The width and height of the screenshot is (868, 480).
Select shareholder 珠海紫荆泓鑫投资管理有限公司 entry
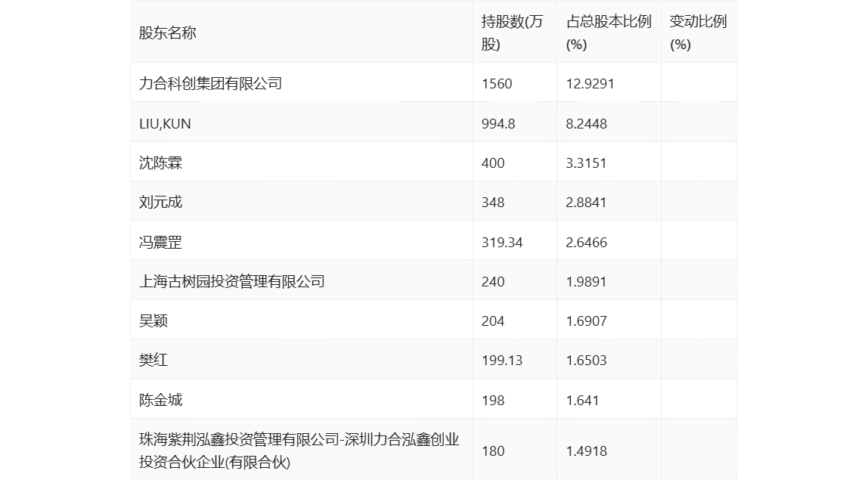[x=299, y=451]
